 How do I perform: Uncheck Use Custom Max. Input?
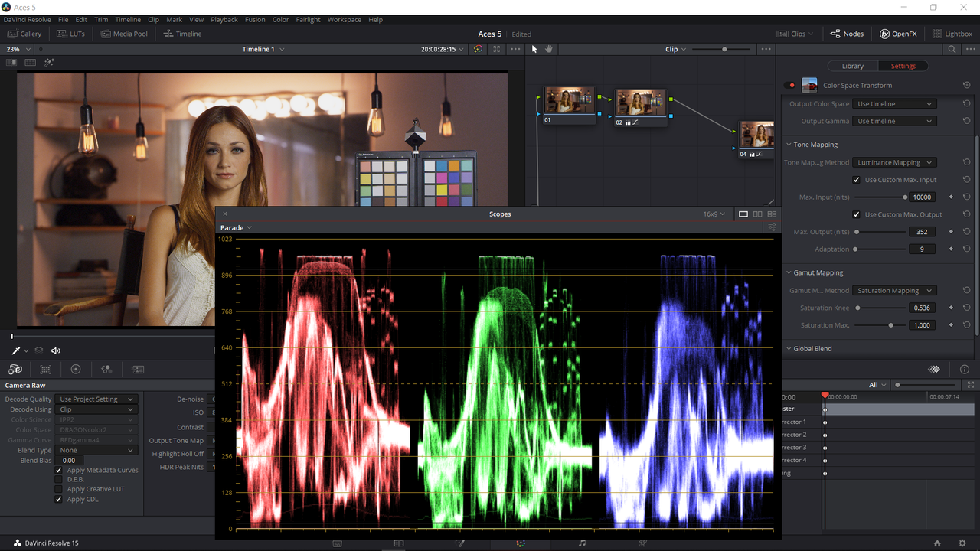coord(857,180)
